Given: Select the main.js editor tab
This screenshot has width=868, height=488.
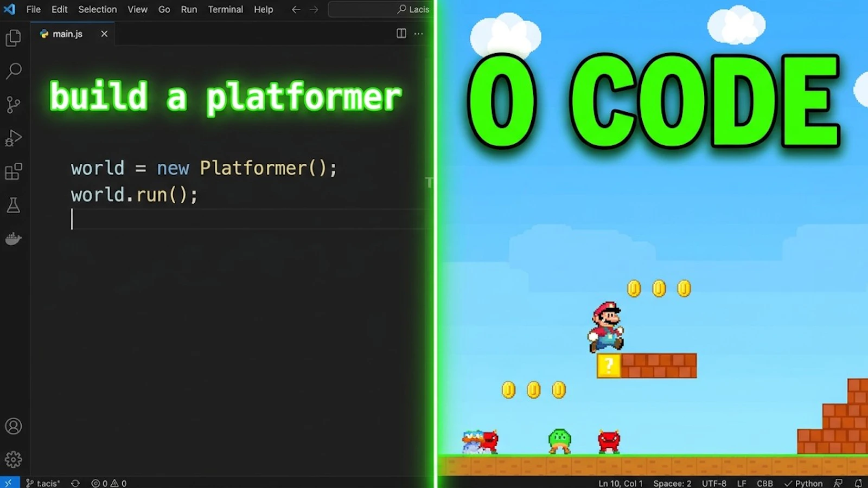Looking at the screenshot, I should click(x=73, y=34).
